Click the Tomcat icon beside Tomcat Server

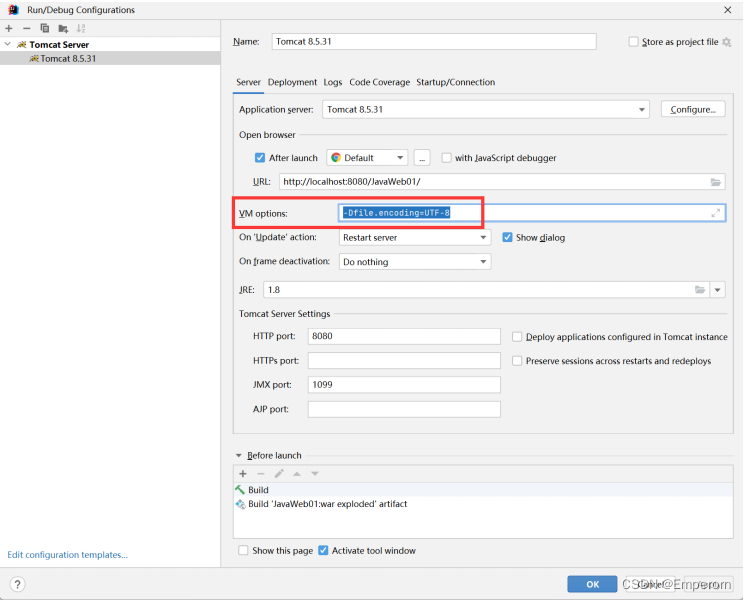(21, 44)
